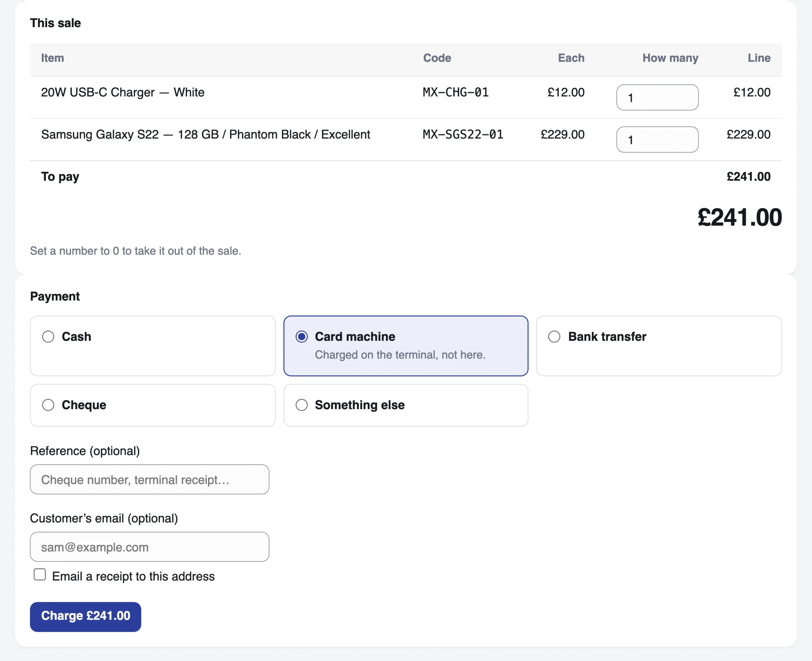This screenshot has width=812, height=661.
Task: Click Charged on the terminal note
Action: click(400, 355)
